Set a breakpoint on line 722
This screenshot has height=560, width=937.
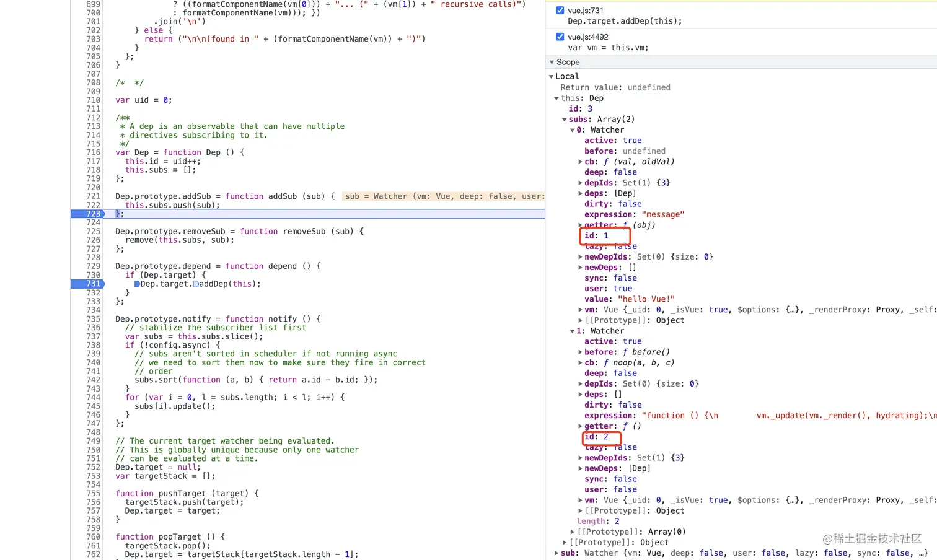[93, 205]
